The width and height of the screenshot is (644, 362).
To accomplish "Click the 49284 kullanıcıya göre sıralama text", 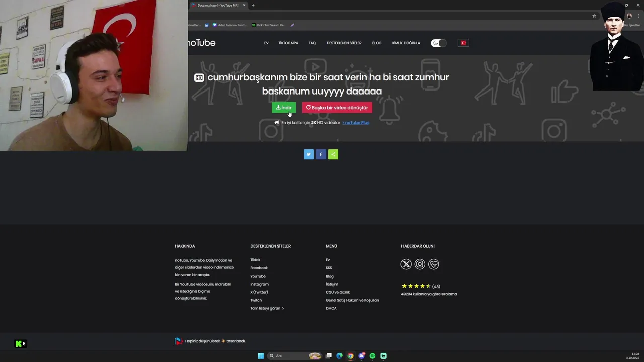I will click(429, 294).
